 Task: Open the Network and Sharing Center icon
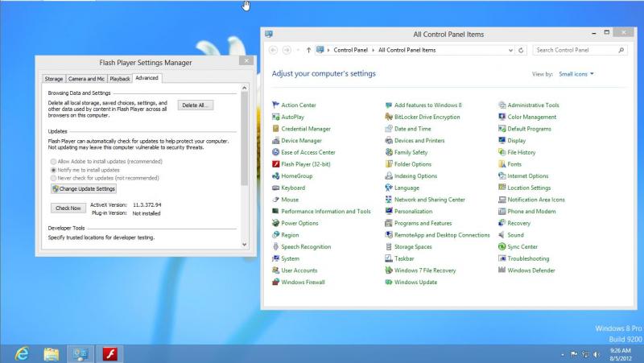point(389,200)
